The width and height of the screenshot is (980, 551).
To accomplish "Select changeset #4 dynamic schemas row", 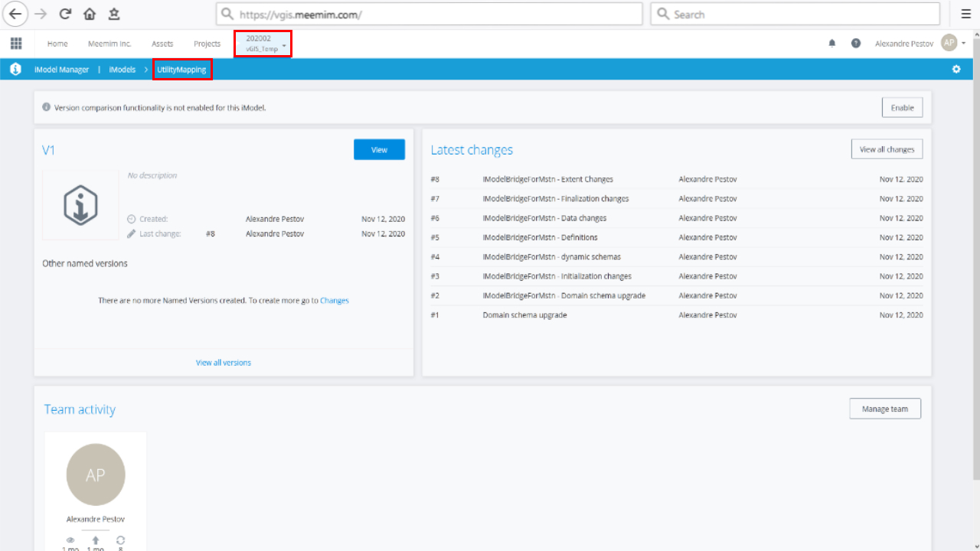I will [x=677, y=257].
